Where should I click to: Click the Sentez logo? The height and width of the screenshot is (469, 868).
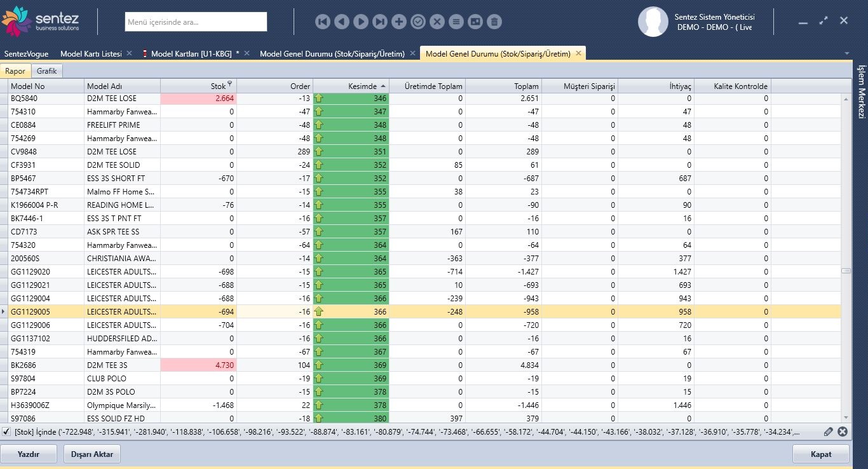click(41, 21)
